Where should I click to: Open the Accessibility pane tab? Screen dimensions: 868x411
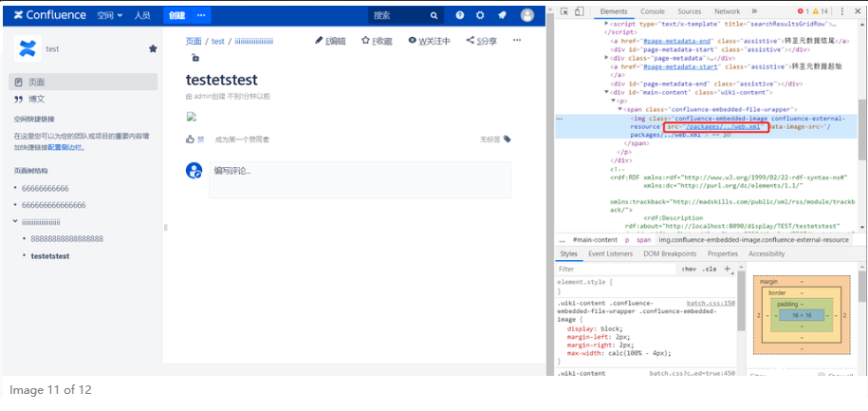click(x=766, y=253)
